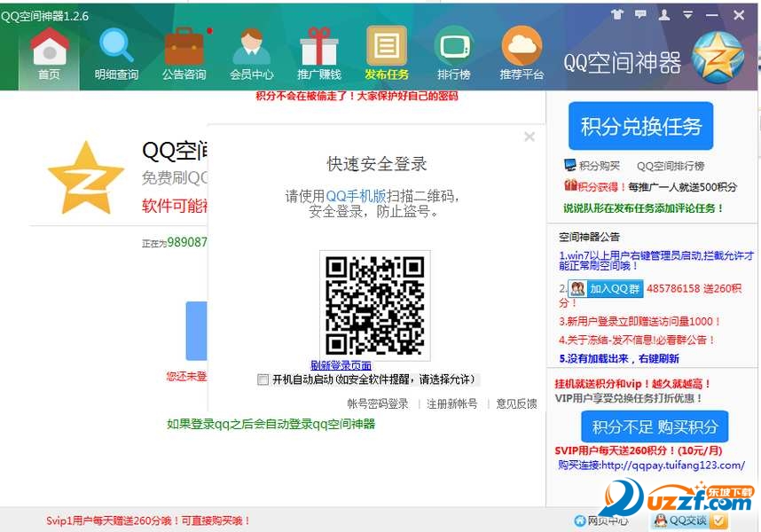Enable 开机自动启动 checkbox
This screenshot has height=532, width=761.
click(x=263, y=379)
